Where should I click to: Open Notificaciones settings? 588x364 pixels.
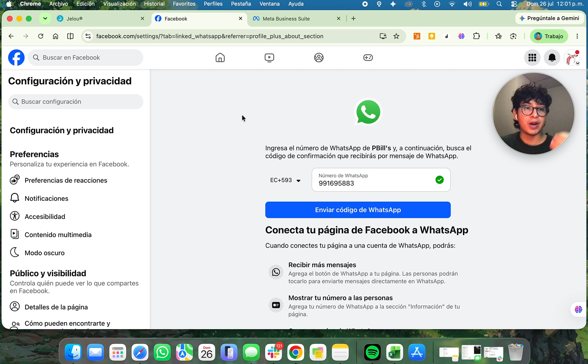click(x=76, y=199)
